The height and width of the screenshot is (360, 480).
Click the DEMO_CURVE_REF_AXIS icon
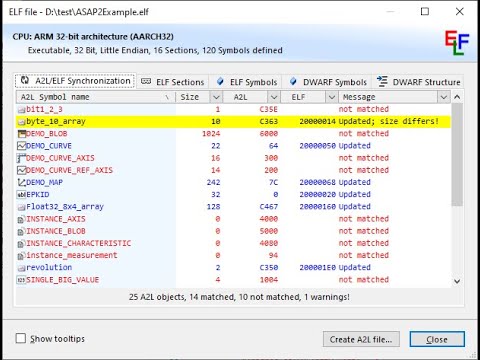tap(22, 170)
